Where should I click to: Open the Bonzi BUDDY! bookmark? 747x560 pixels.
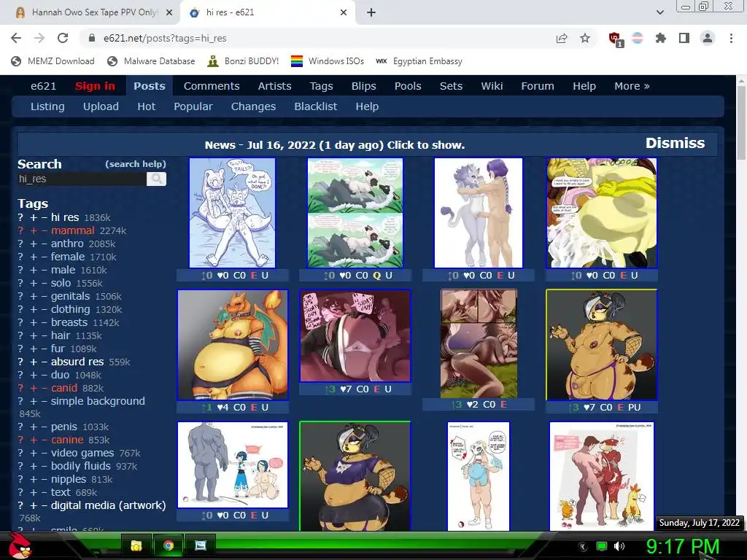coord(243,61)
